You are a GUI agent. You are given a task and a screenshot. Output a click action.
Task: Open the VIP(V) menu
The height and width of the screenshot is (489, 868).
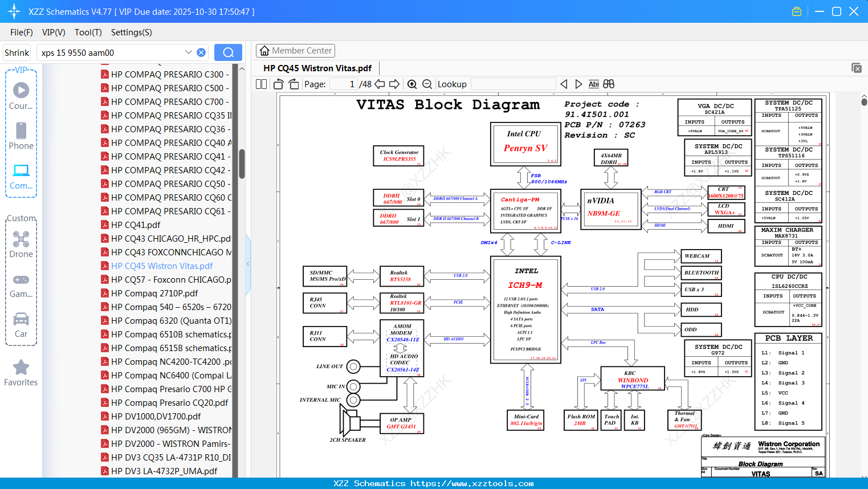coord(54,32)
